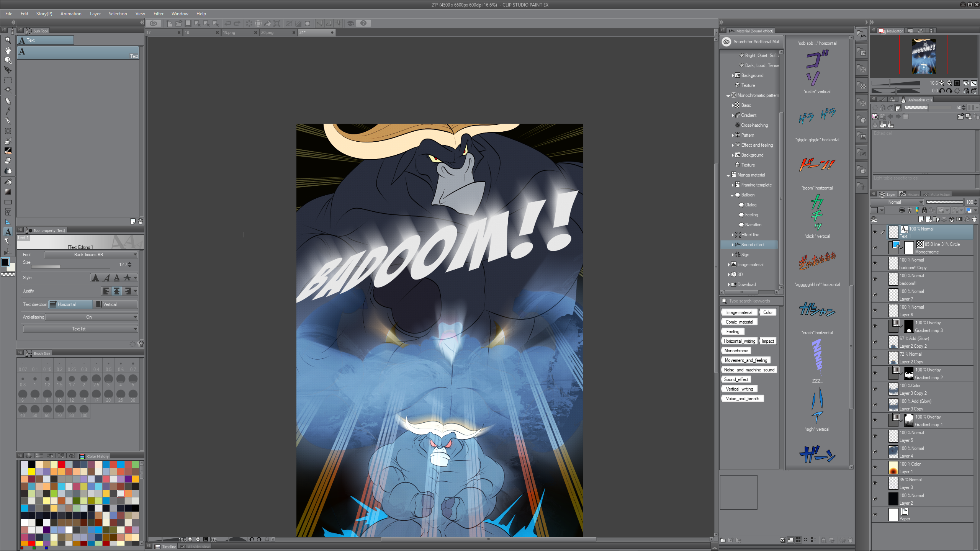Select the Fill bucket tool

tap(8, 182)
